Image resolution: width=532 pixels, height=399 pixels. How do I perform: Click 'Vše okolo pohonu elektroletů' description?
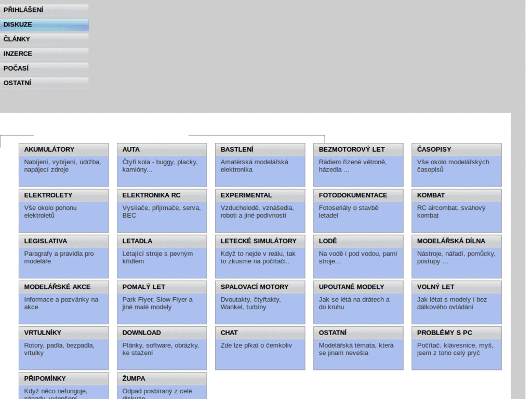[50, 211]
